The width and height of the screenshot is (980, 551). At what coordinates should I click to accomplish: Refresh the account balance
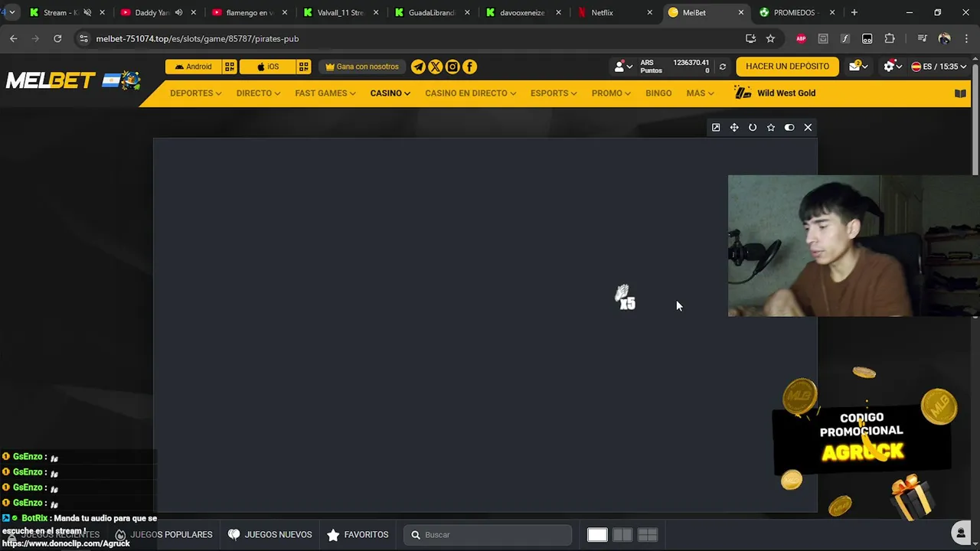[722, 67]
